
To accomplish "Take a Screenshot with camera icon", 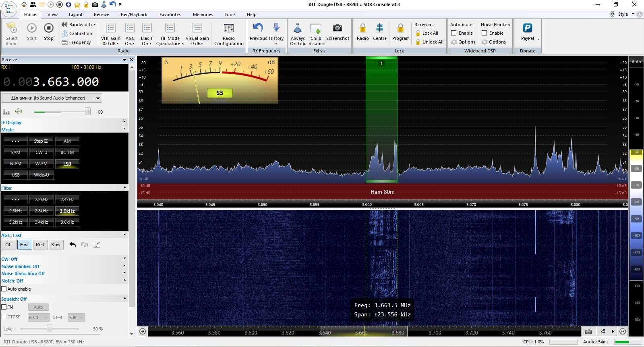I will (x=338, y=32).
